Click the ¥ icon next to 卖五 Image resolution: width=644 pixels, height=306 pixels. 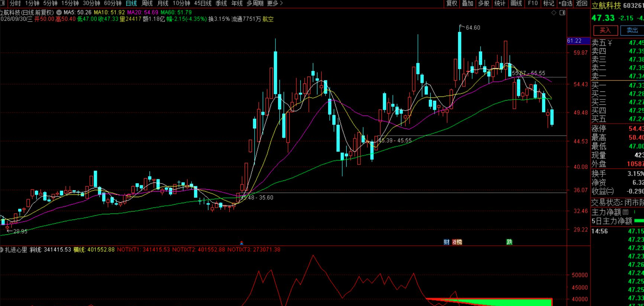click(x=610, y=43)
